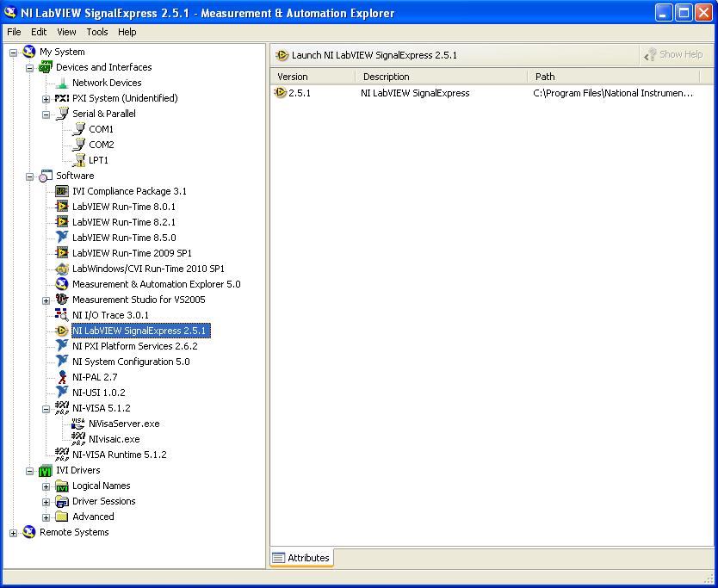Collapse the IVI Drivers node
The height and width of the screenshot is (588, 718).
(x=30, y=471)
